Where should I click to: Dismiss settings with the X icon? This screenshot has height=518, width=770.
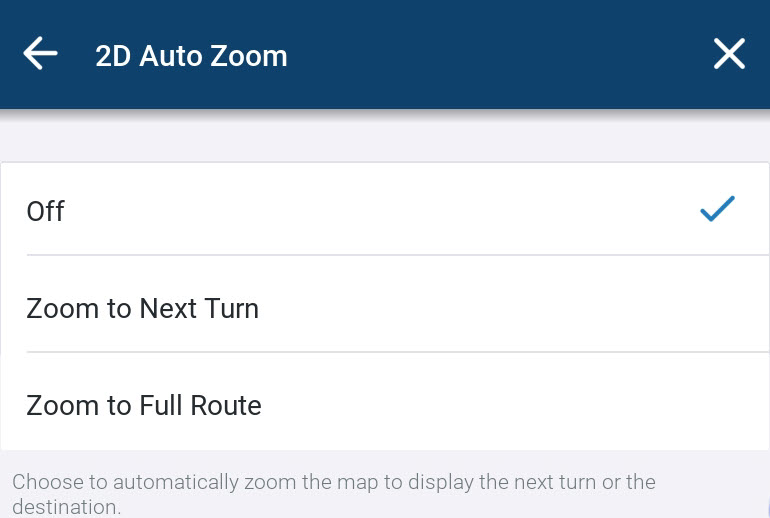tap(729, 54)
